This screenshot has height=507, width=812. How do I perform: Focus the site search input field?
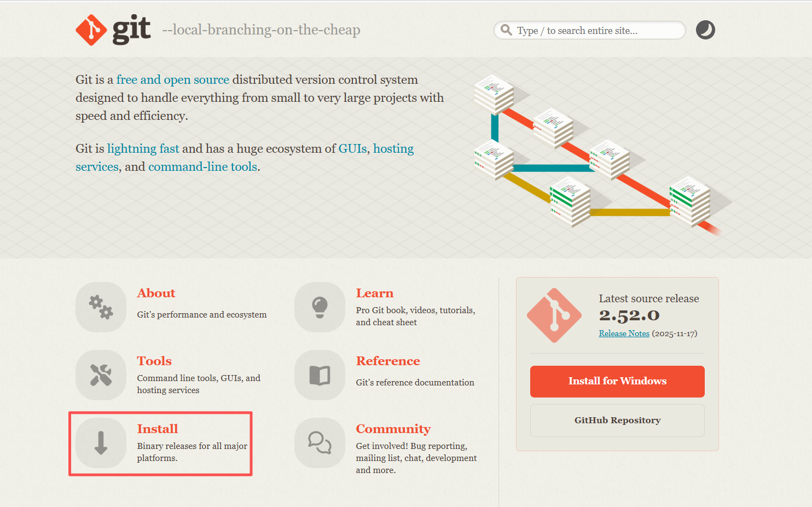[590, 30]
